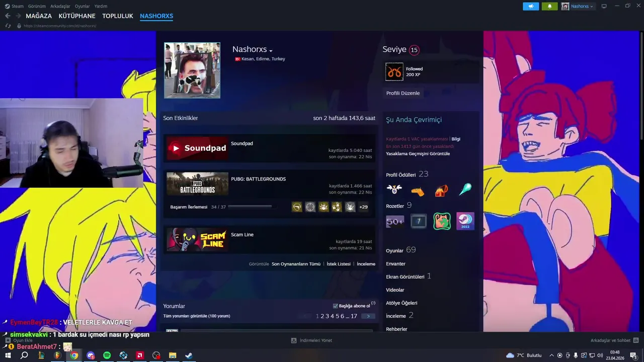Open İstek Listesi link
644x362 pixels.
tap(339, 264)
